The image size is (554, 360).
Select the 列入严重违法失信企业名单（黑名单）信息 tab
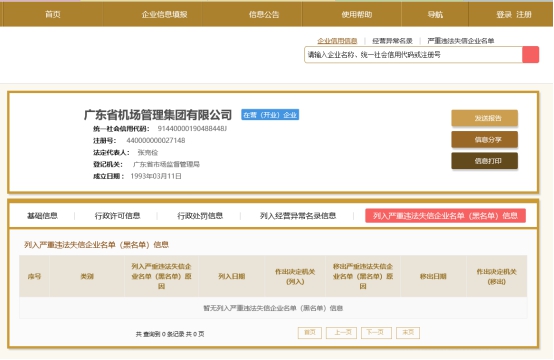tap(445, 216)
